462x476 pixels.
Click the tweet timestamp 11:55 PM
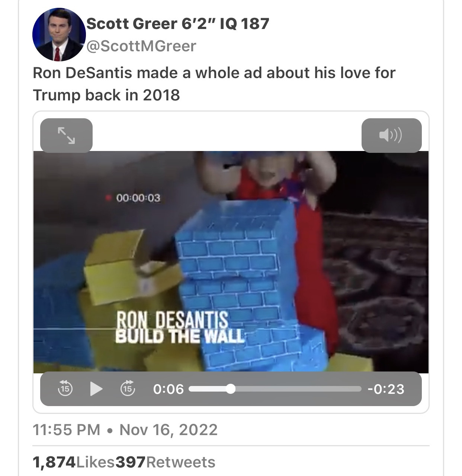[67, 430]
